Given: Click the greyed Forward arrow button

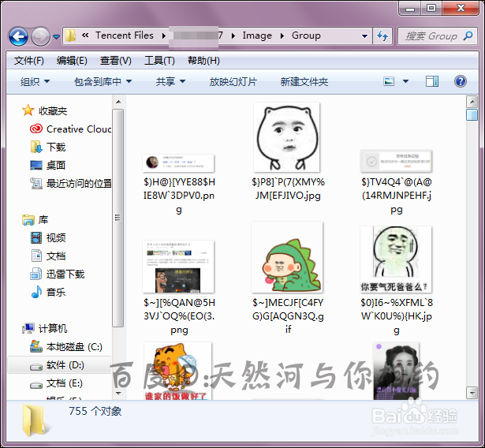Looking at the screenshot, I should pos(40,36).
